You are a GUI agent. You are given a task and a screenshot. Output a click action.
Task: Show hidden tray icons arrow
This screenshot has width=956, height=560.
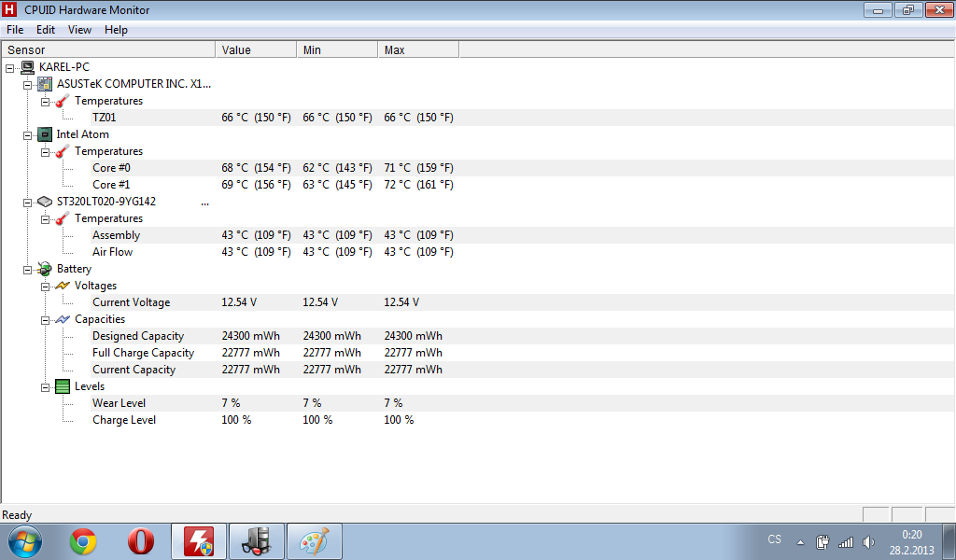click(800, 542)
